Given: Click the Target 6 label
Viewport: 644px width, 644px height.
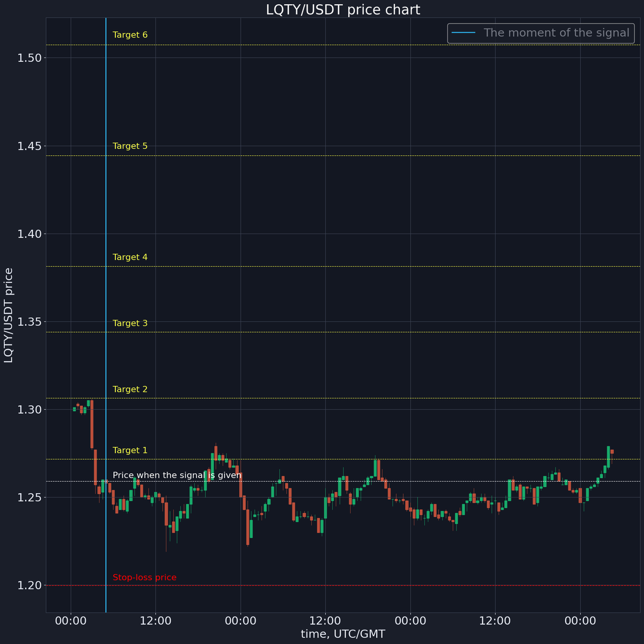Looking at the screenshot, I should point(130,34).
